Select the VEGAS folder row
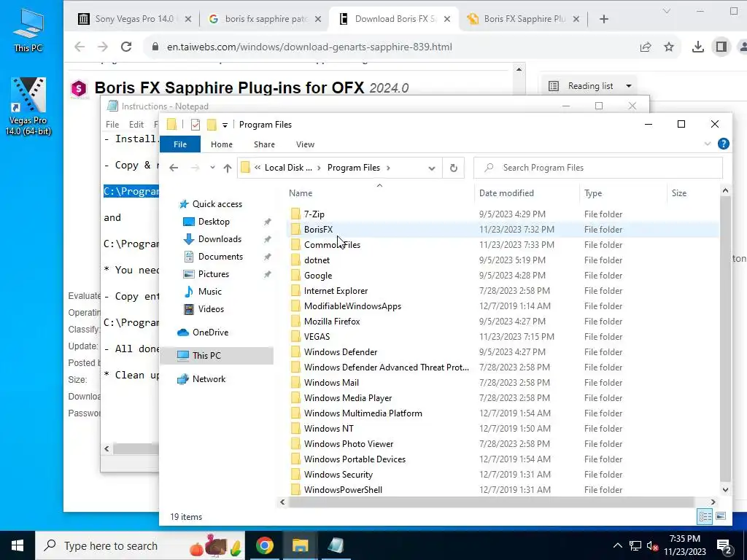747x560 pixels. (x=503, y=337)
